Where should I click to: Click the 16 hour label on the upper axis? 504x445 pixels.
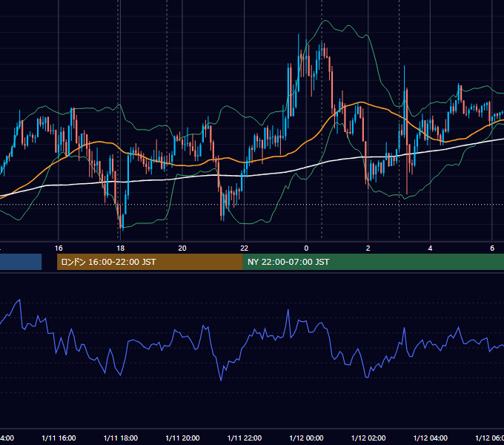click(x=59, y=248)
